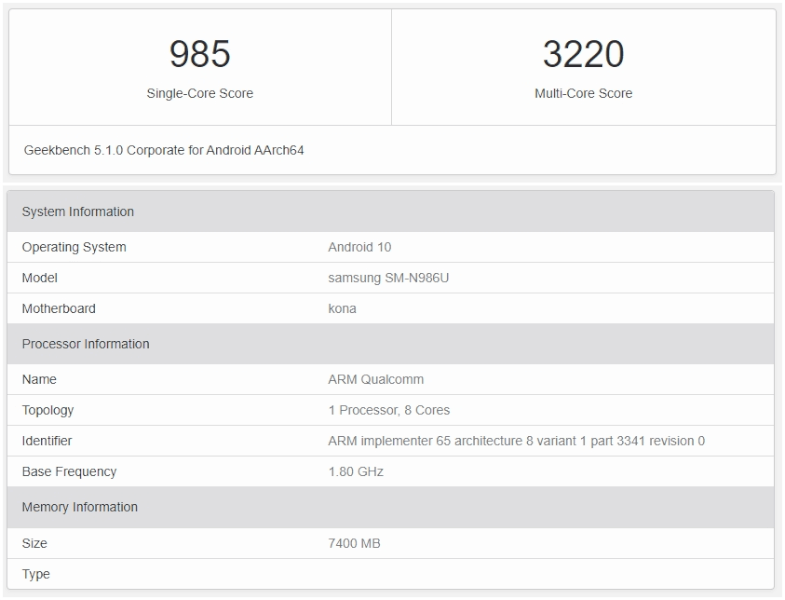This screenshot has width=785, height=600.
Task: Select Geekbench 5.1.0 Corporate for Android AArch64 text
Action: coord(164,150)
